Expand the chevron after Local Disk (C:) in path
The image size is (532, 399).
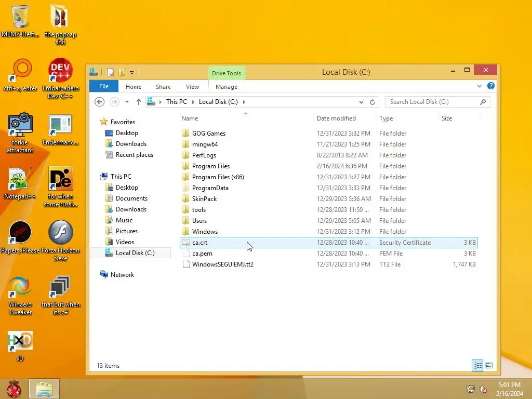click(x=244, y=102)
